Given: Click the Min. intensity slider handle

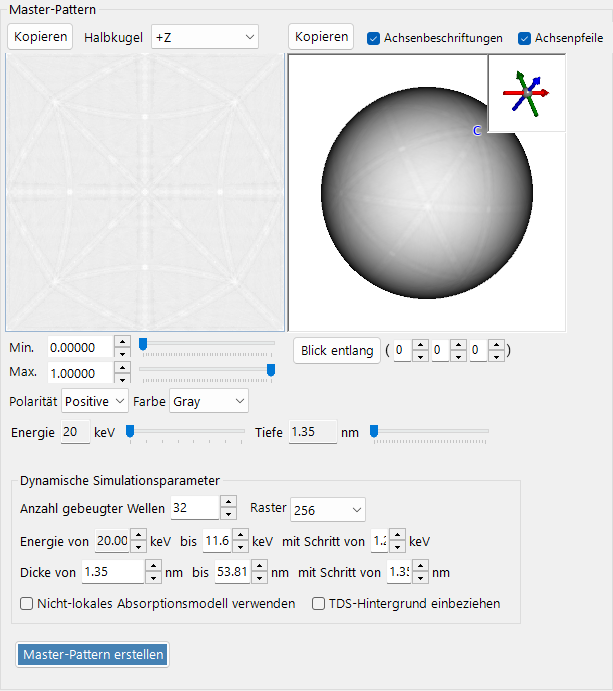Looking at the screenshot, I should pyautogui.click(x=143, y=344).
